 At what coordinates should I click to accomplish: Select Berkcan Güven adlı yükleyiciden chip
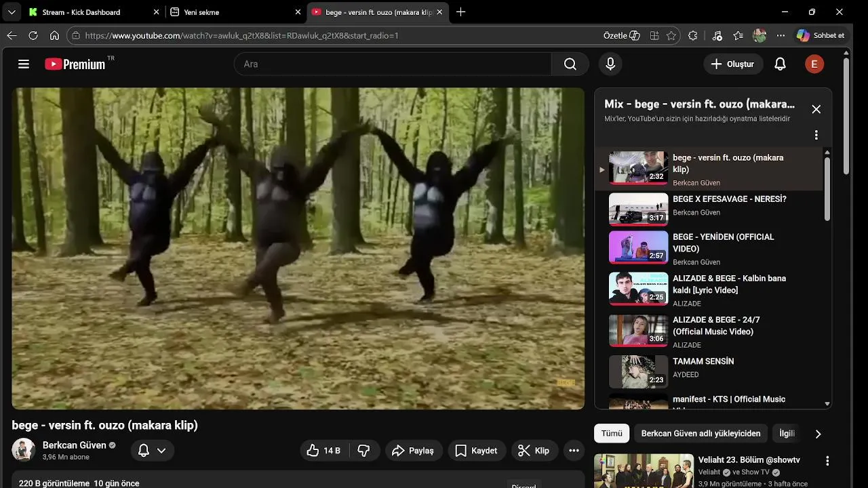(701, 434)
